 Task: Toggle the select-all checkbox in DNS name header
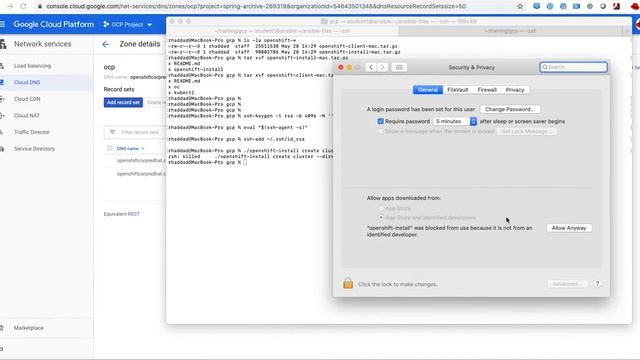[x=109, y=148]
